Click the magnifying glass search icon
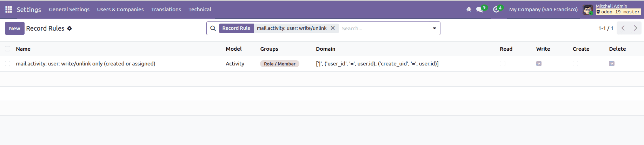644x145 pixels. pos(213,29)
